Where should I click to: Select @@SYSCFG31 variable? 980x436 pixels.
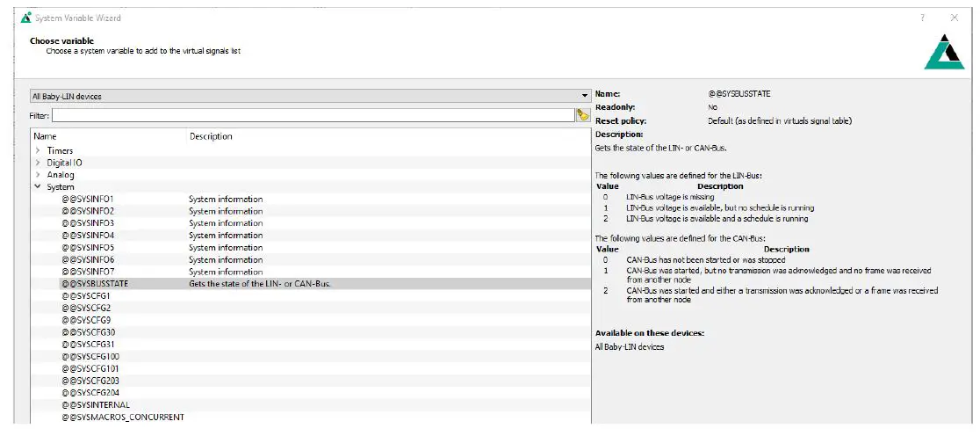pyautogui.click(x=88, y=345)
